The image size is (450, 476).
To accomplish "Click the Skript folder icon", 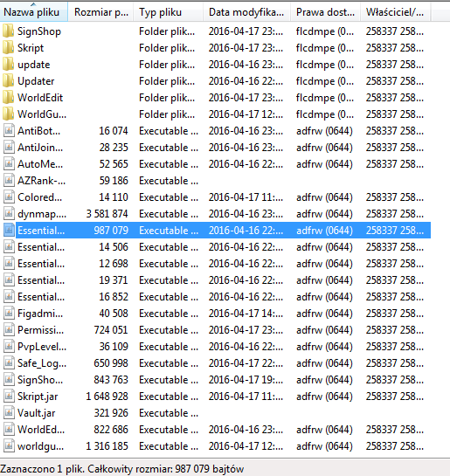I will point(8,48).
